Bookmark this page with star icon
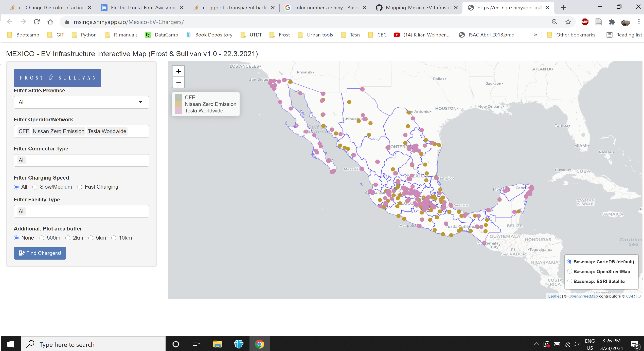 568,22
